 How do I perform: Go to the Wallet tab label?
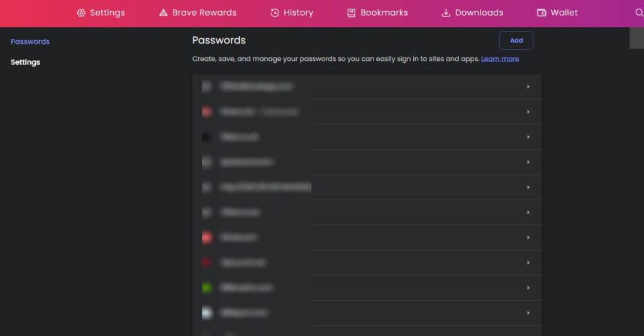(x=564, y=13)
